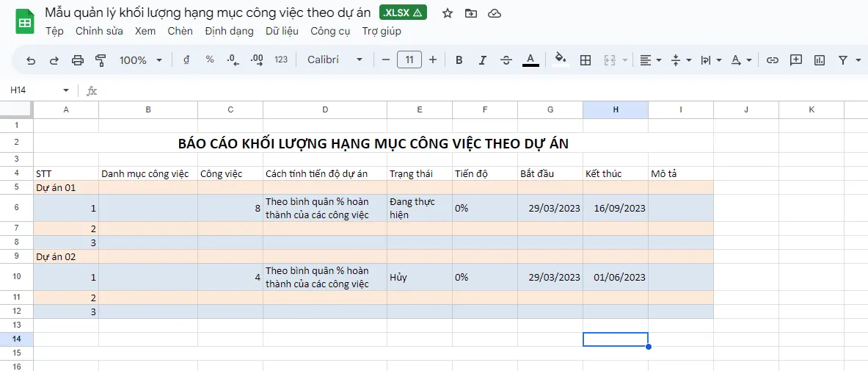
Task: View cloud save status
Action: pos(495,13)
